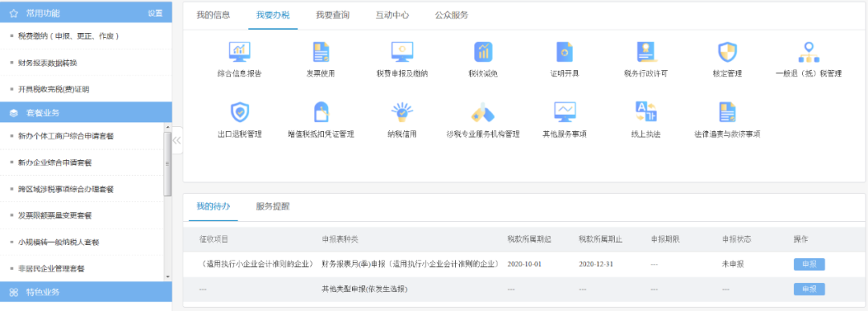Click date cell 2020-12-31
Viewport: 868px width, 311px height.
click(596, 264)
